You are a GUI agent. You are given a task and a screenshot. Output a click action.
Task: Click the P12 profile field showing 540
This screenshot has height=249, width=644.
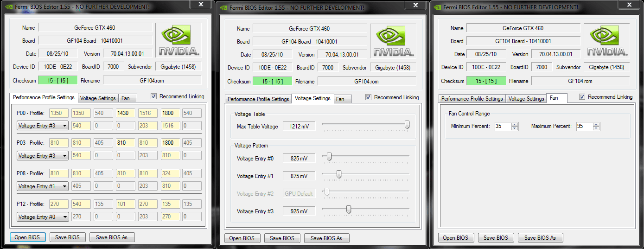coord(81,204)
